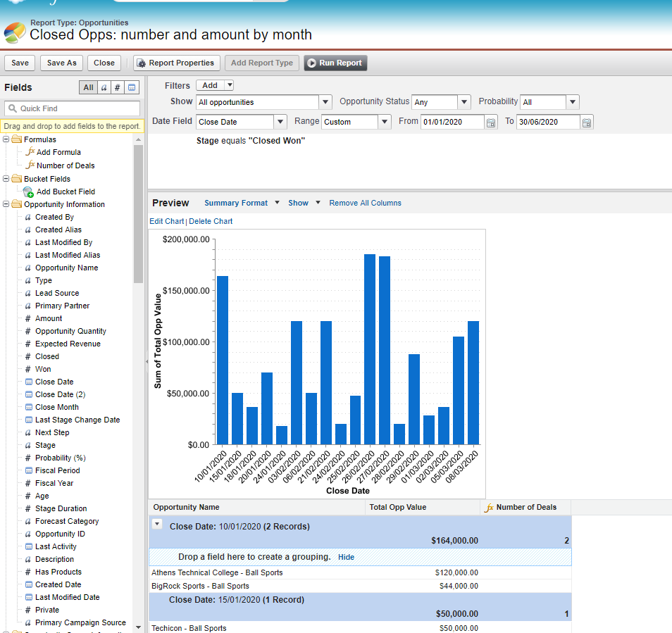Screen dimensions: 672x633
Task: Filter fields by date type icon
Action: point(132,88)
